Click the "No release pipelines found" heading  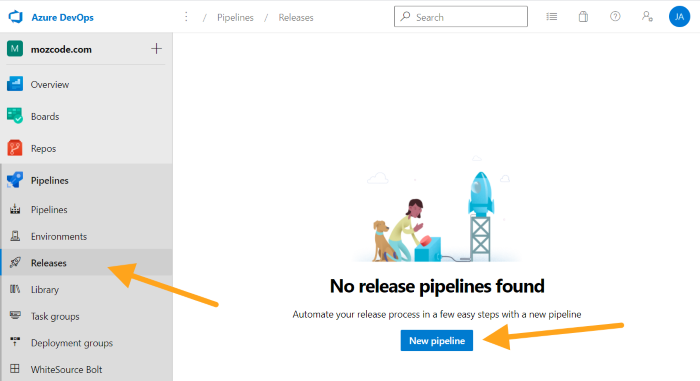(x=437, y=286)
